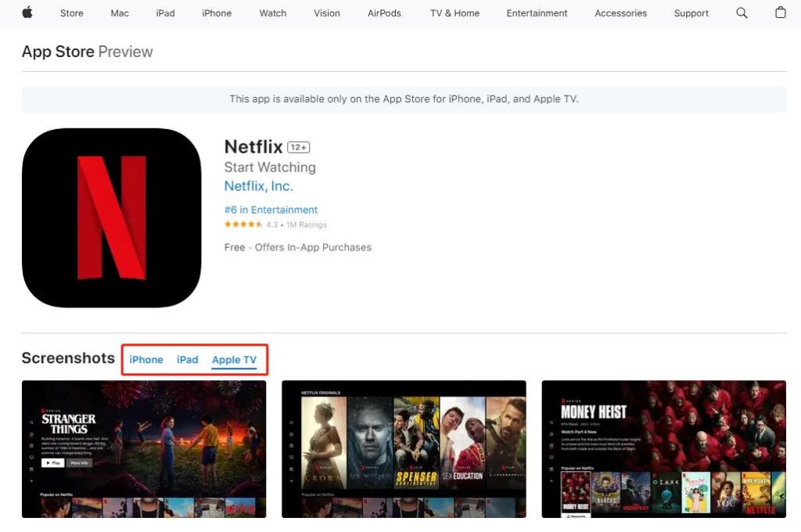801x532 pixels.
Task: Open the AirPods menu
Action: 384,13
